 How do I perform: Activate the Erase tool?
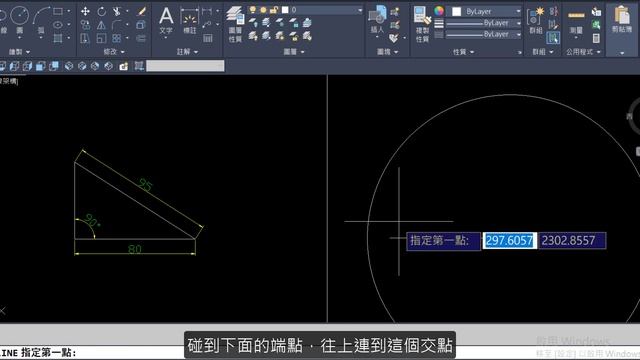142,11
